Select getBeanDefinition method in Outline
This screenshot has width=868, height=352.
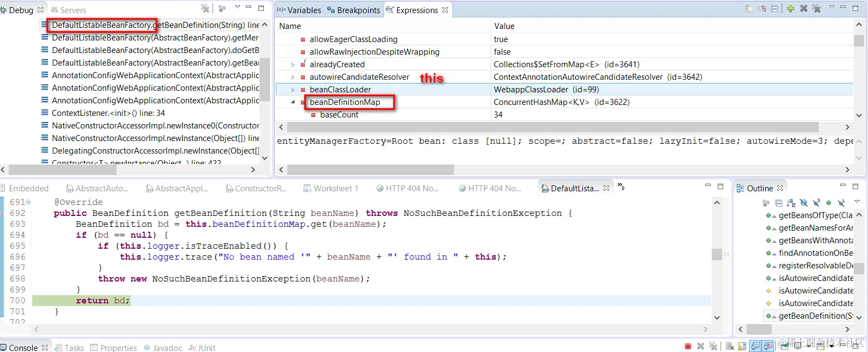coord(809,316)
